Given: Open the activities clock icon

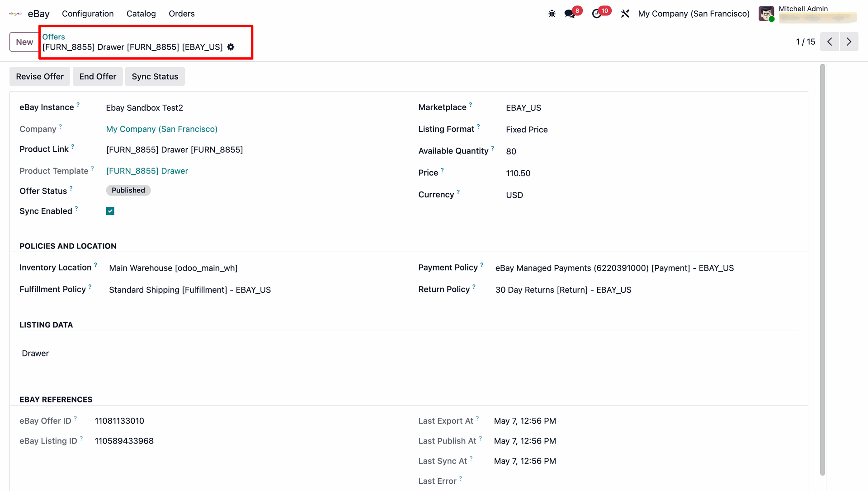Looking at the screenshot, I should point(597,14).
